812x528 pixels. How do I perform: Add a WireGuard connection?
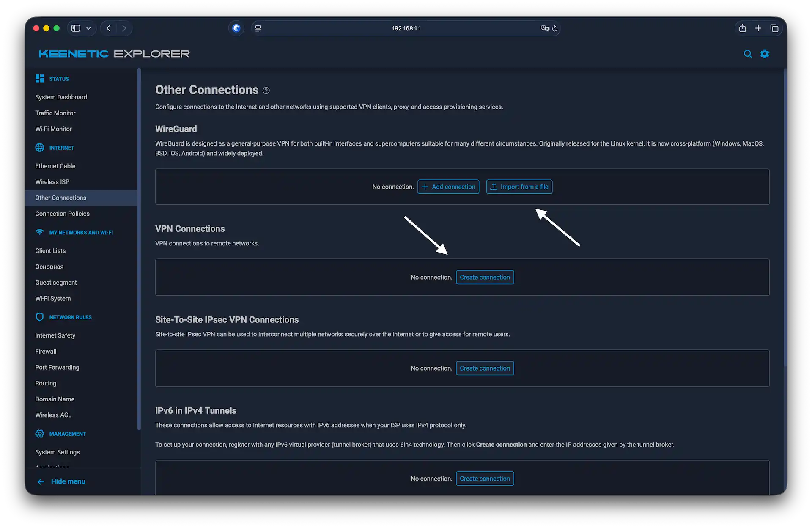pos(448,187)
